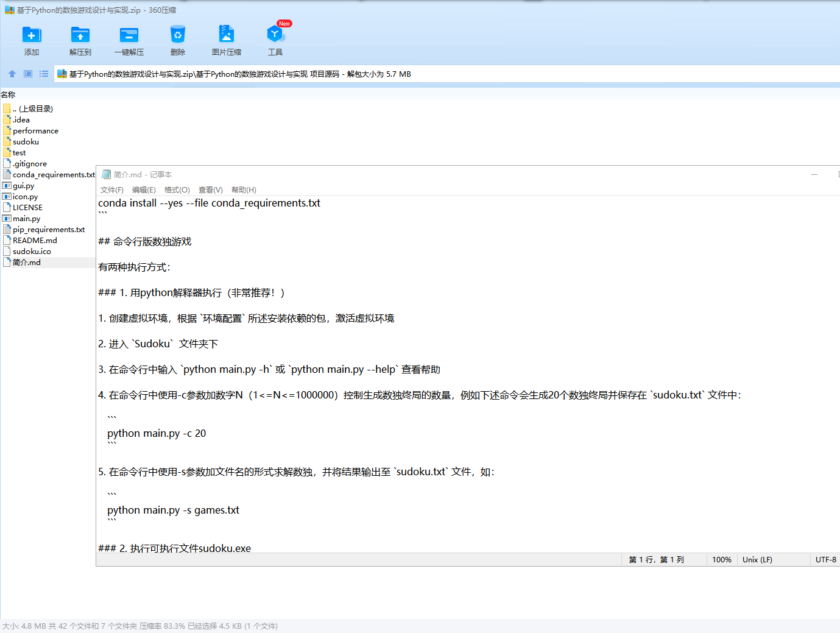The height and width of the screenshot is (633, 840).
Task: Click the .gitignore file icon
Action: pyautogui.click(x=7, y=163)
